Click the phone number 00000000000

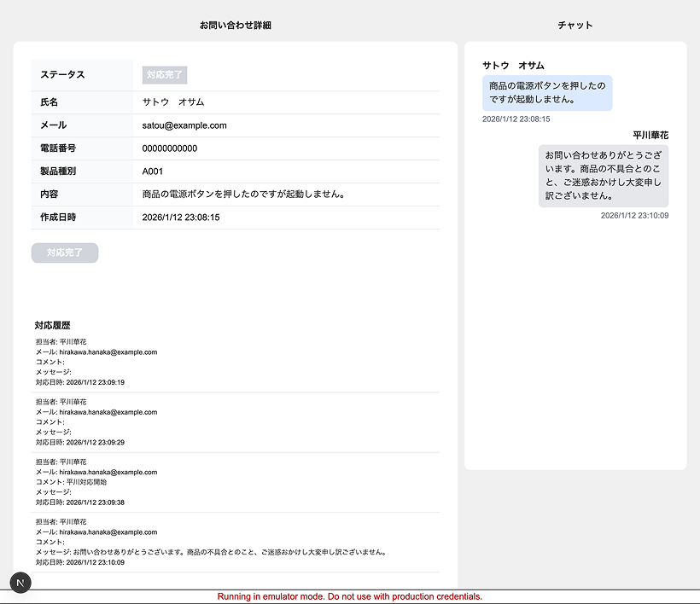pos(170,148)
